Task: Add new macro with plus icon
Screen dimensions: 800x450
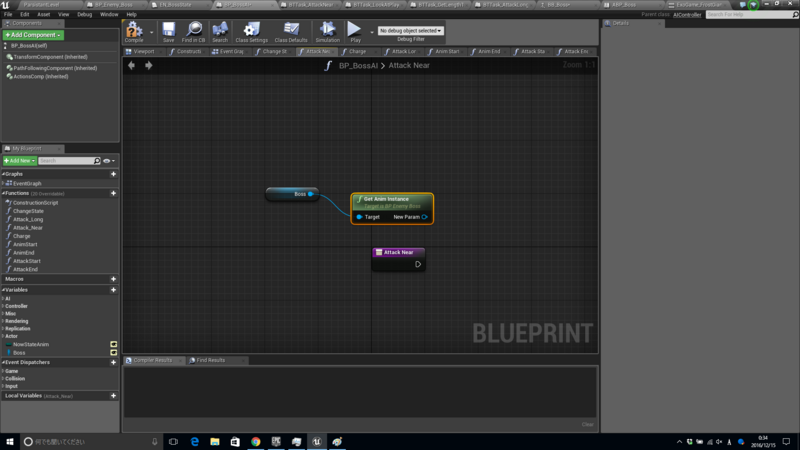Action: click(113, 279)
